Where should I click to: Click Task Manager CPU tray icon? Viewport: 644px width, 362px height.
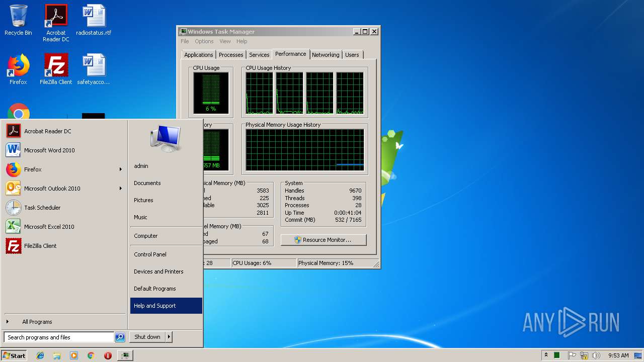(557, 355)
